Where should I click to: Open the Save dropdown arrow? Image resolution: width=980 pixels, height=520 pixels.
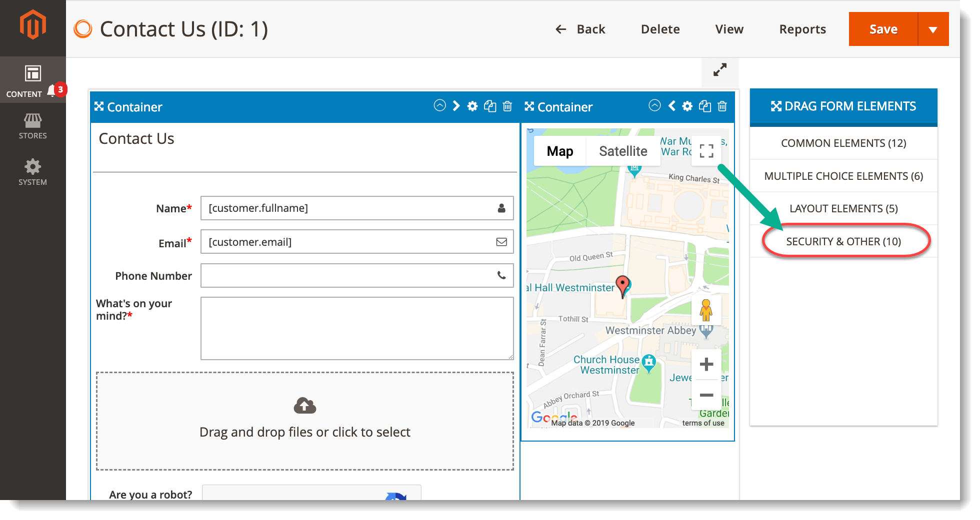[933, 29]
